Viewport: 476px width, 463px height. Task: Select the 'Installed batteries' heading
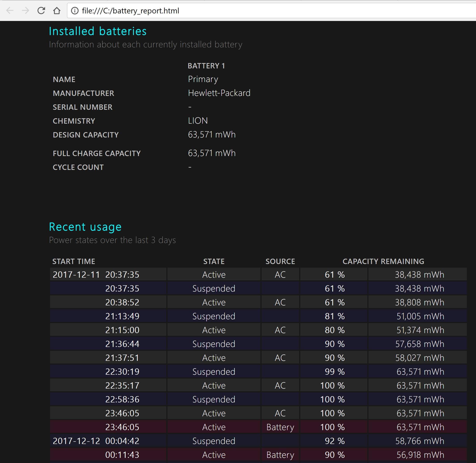click(x=98, y=31)
